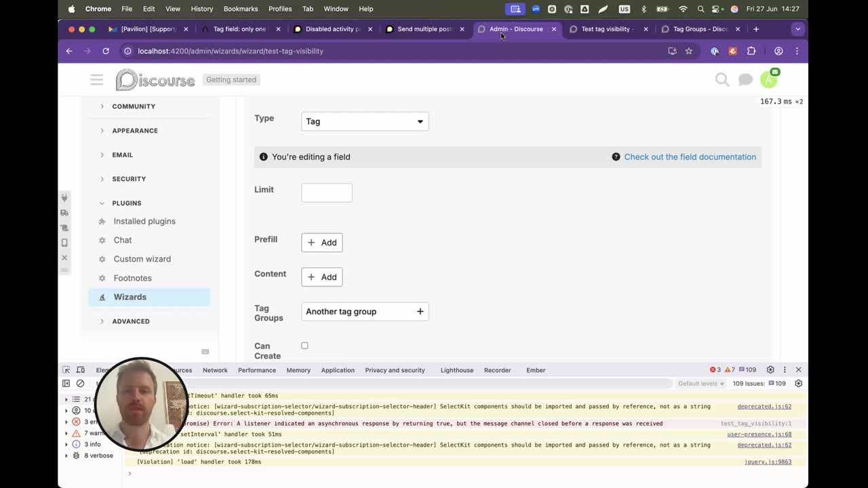Open the History menu in menu bar
The image size is (868, 488).
click(x=201, y=9)
